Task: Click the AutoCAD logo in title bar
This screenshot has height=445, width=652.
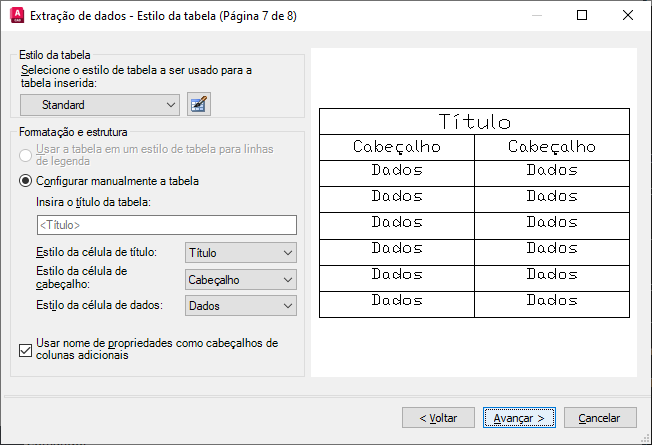Action: (15, 16)
